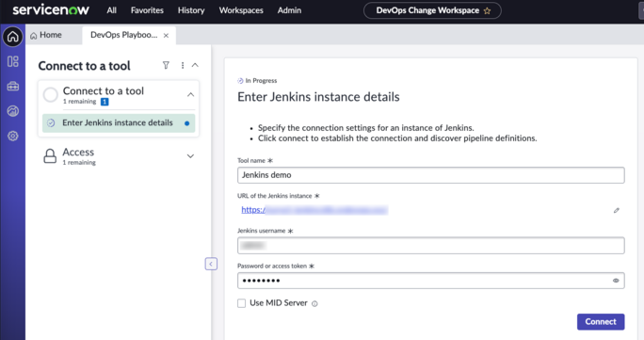
Task: Click the In Progress status label
Action: coord(261,80)
